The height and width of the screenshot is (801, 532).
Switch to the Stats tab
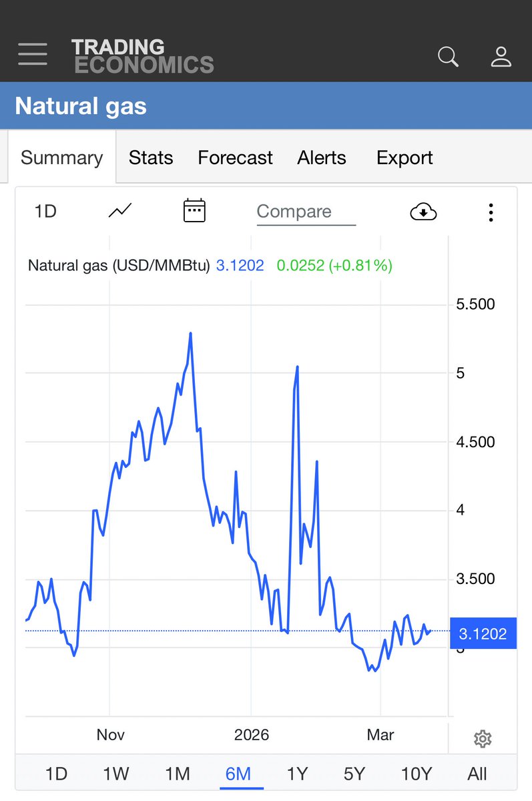point(151,158)
